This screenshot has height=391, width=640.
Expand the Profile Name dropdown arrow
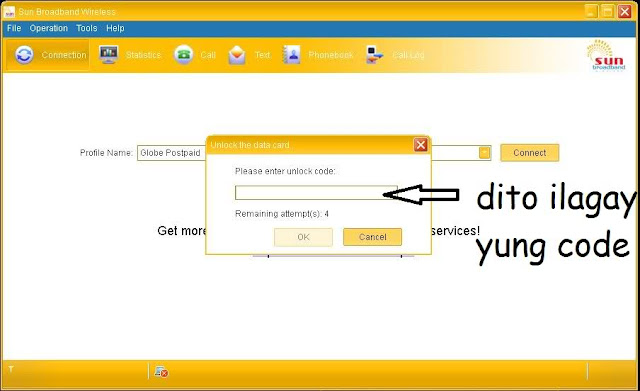tap(484, 153)
